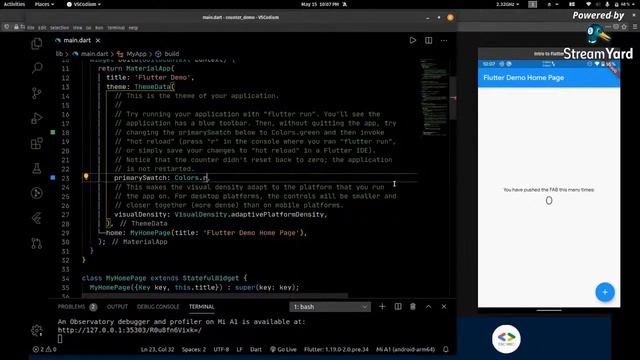The height and width of the screenshot is (360, 640).
Task: Open the Test beaker view
Action: tap(37, 168)
